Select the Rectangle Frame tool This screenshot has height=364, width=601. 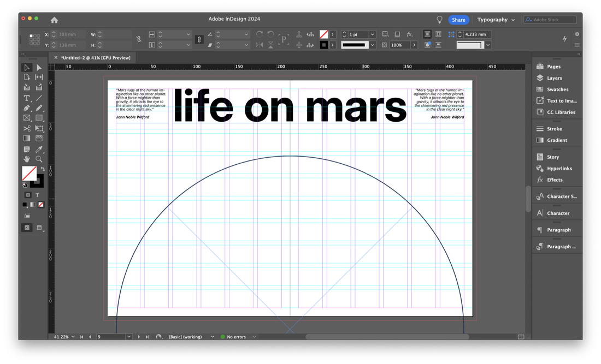click(27, 118)
